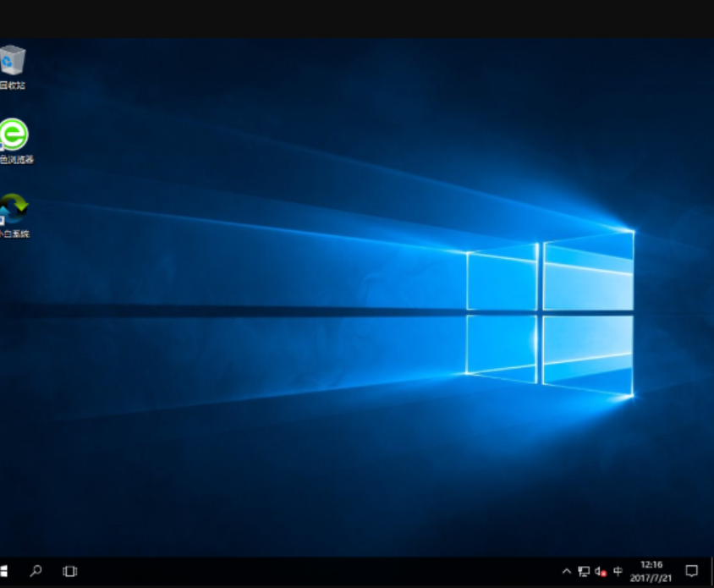
Task: Select the green 360 browser shortcut icon
Action: (x=13, y=134)
